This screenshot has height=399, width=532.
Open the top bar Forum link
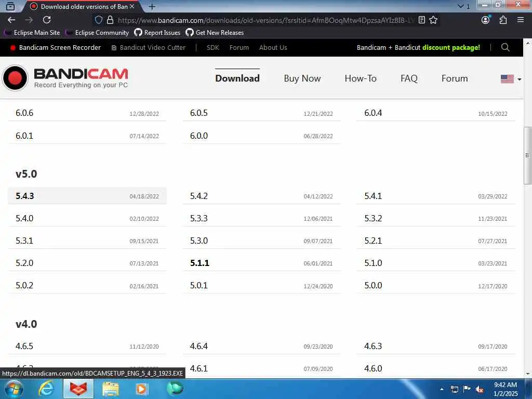tap(239, 47)
